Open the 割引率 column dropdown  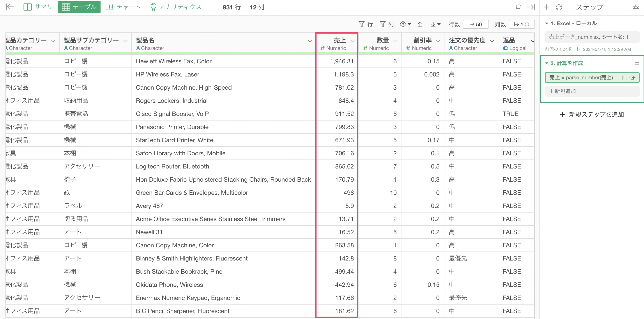coord(438,41)
